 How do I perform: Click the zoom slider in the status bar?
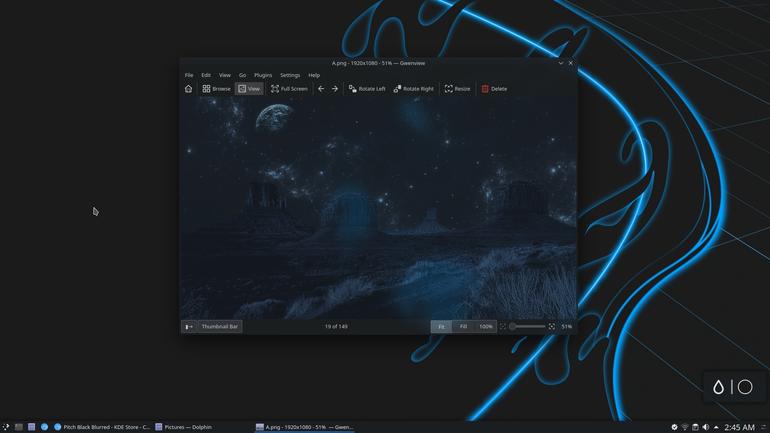pyautogui.click(x=527, y=326)
